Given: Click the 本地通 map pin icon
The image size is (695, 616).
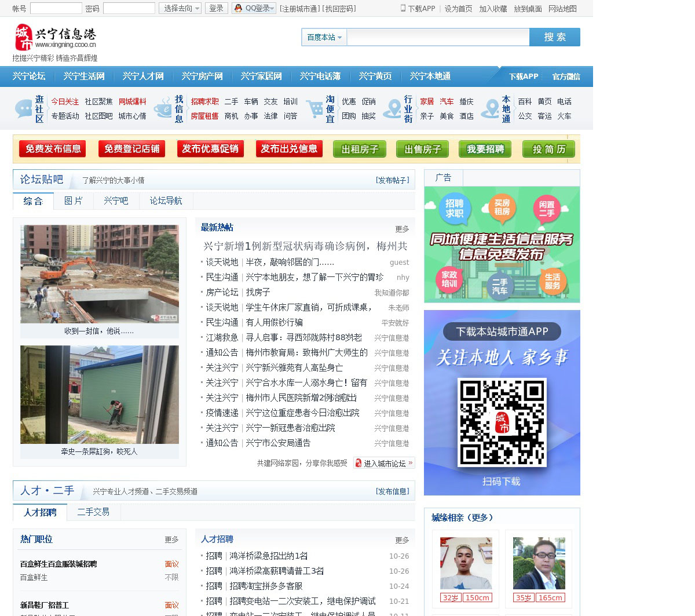Looking at the screenshot, I should pyautogui.click(x=490, y=108).
